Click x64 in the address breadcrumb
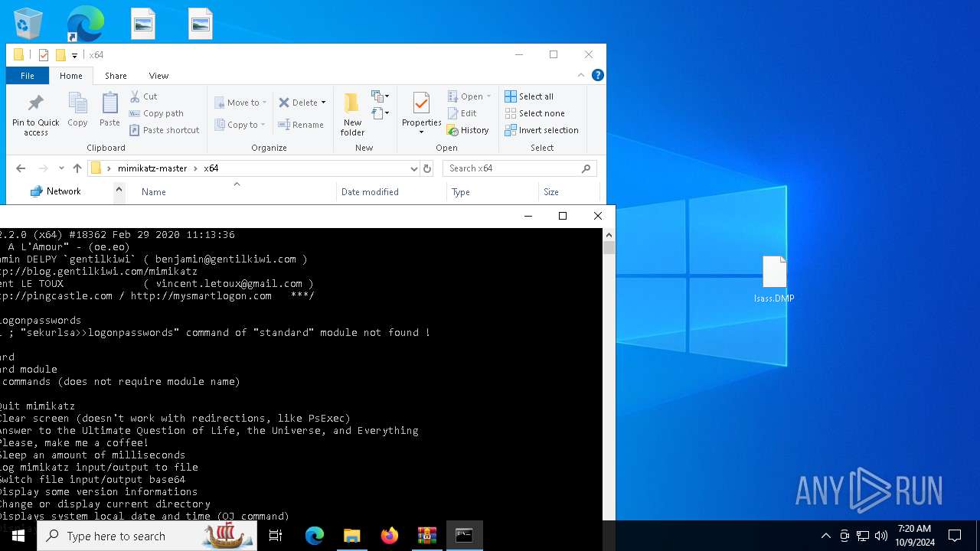The height and width of the screenshot is (551, 980). tap(211, 168)
